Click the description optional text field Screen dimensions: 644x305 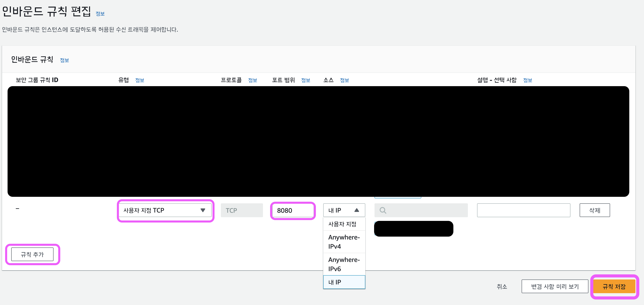click(x=523, y=210)
